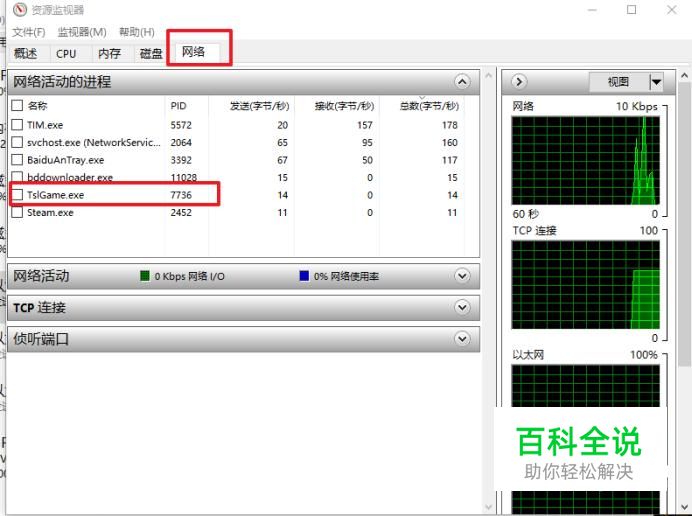Click PID value 3392

click(181, 160)
